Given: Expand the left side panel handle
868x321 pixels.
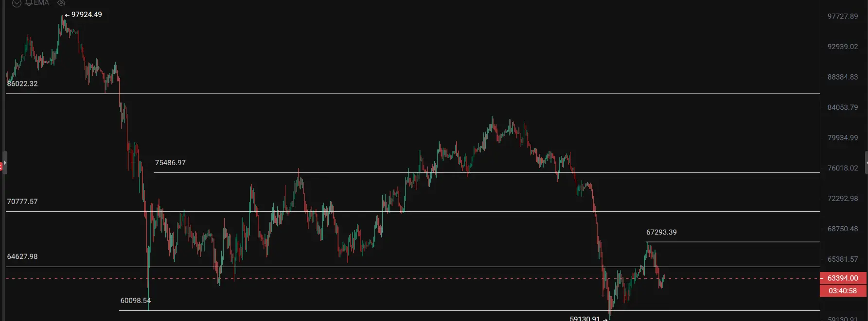Looking at the screenshot, I should click(5, 163).
